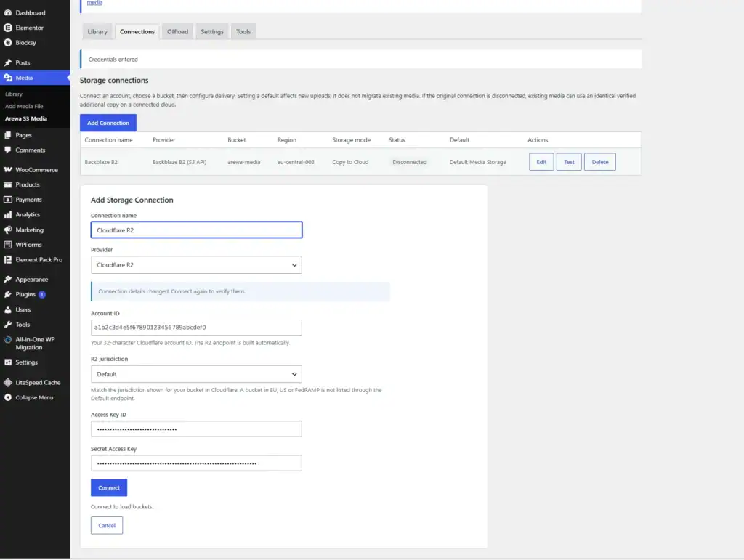Click the Plugins update count badge
This screenshot has height=560, width=744.
[42, 294]
